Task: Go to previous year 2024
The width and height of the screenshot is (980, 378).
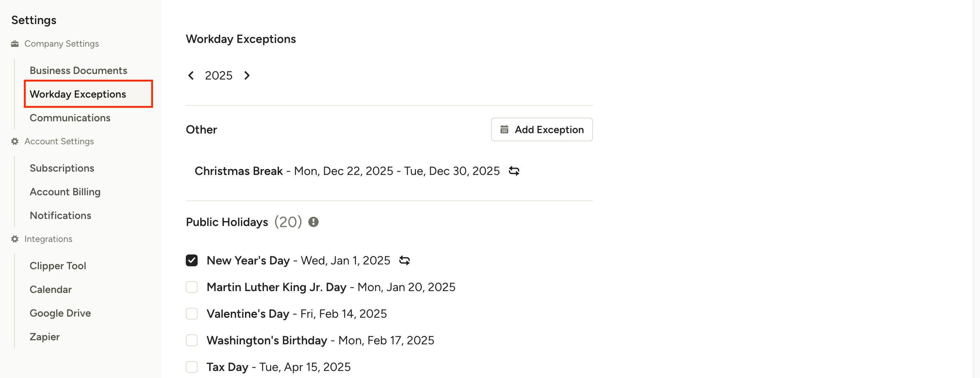Action: 191,76
